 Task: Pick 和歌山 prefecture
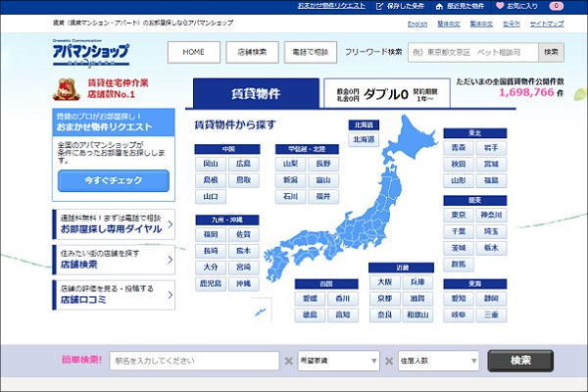coord(417,315)
